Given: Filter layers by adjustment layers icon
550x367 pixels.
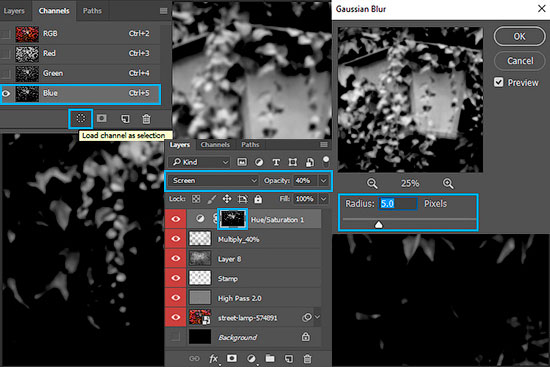Looking at the screenshot, I should coord(259,162).
